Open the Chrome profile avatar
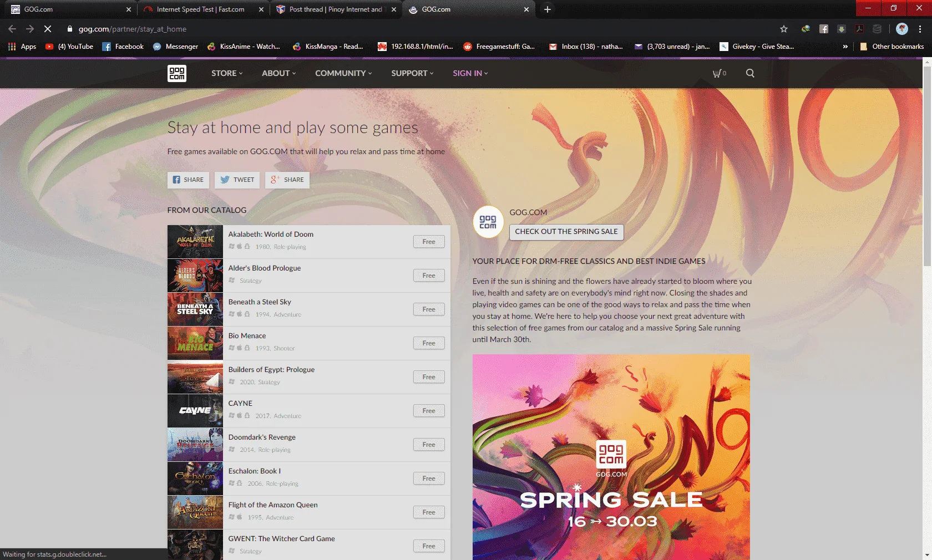Image resolution: width=932 pixels, height=560 pixels. click(x=902, y=29)
